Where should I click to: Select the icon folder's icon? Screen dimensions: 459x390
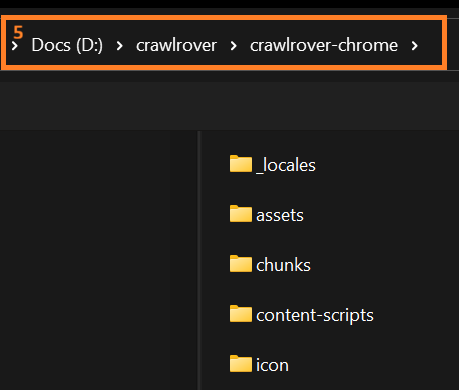pyautogui.click(x=241, y=364)
